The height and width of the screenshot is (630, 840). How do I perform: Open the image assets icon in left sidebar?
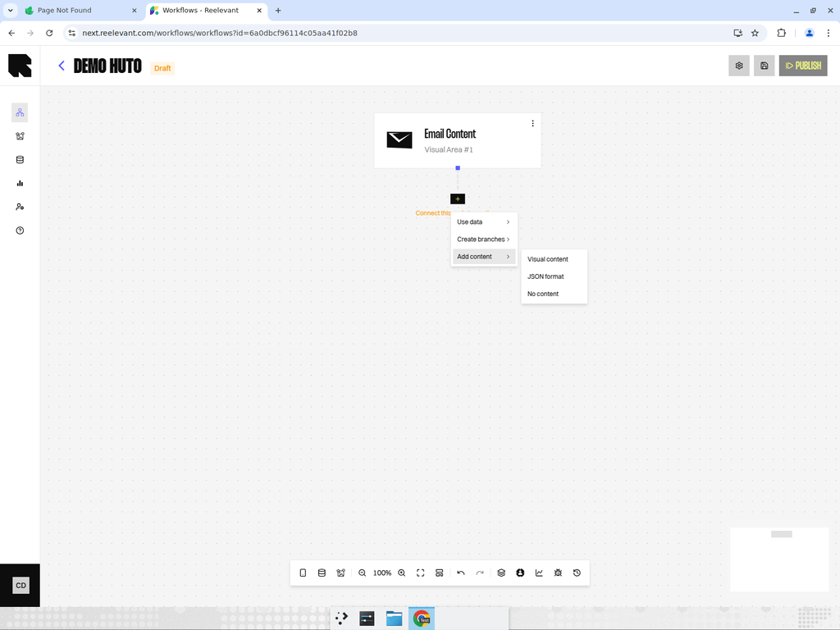point(20,136)
